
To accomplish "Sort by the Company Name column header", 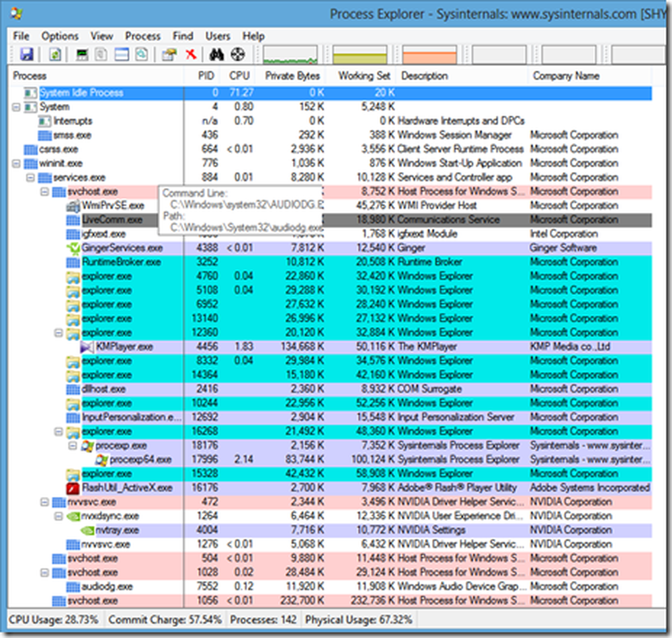I will [566, 76].
